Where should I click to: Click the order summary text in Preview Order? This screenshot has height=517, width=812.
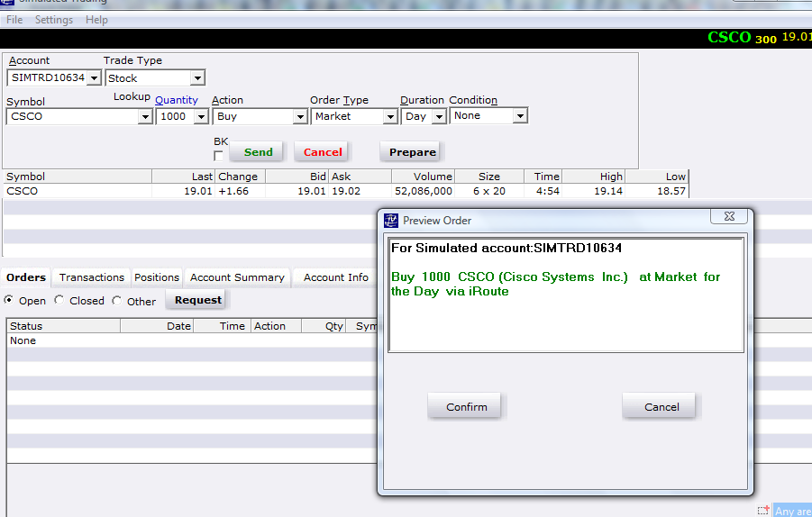coord(556,284)
